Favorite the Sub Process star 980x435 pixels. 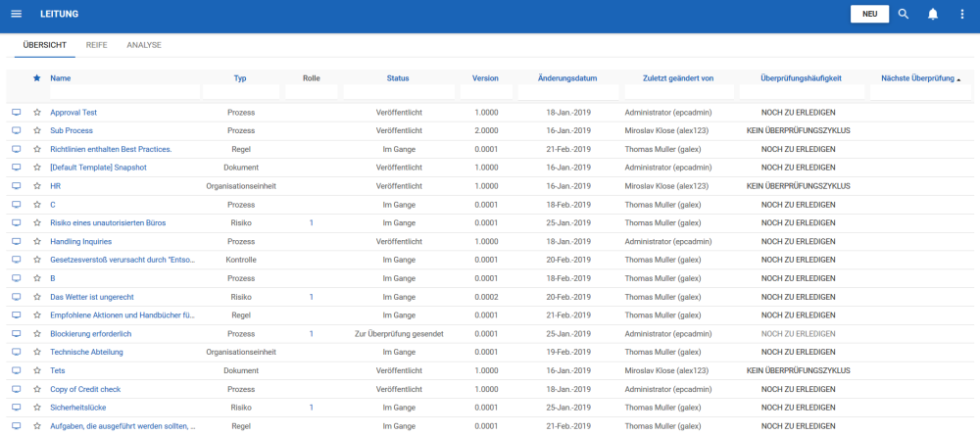coord(37,130)
